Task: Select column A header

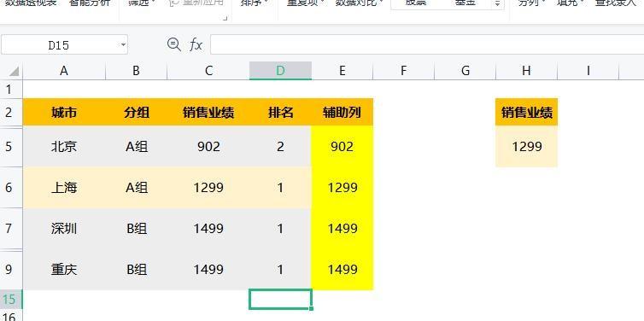Action: click(64, 71)
